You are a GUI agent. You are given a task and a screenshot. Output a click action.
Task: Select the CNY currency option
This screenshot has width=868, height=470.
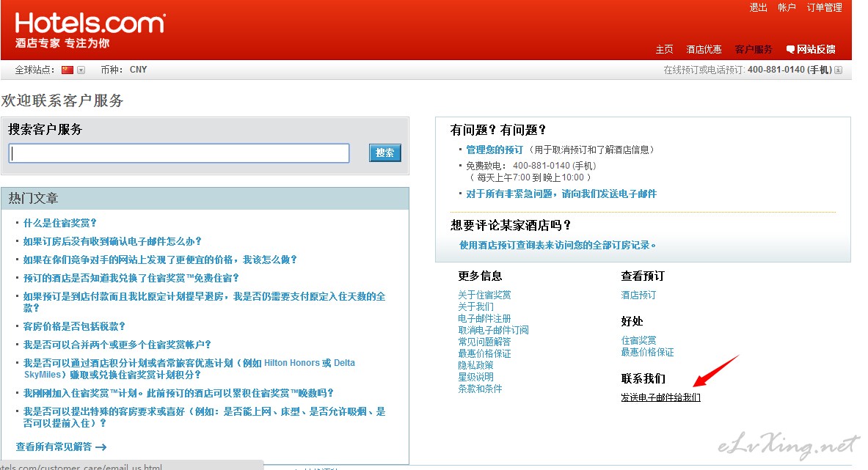tap(138, 70)
